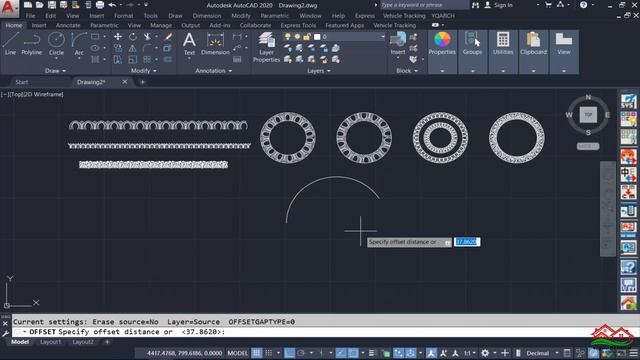Open the Circle tool dropdown arrow
640x360 pixels.
tap(56, 58)
